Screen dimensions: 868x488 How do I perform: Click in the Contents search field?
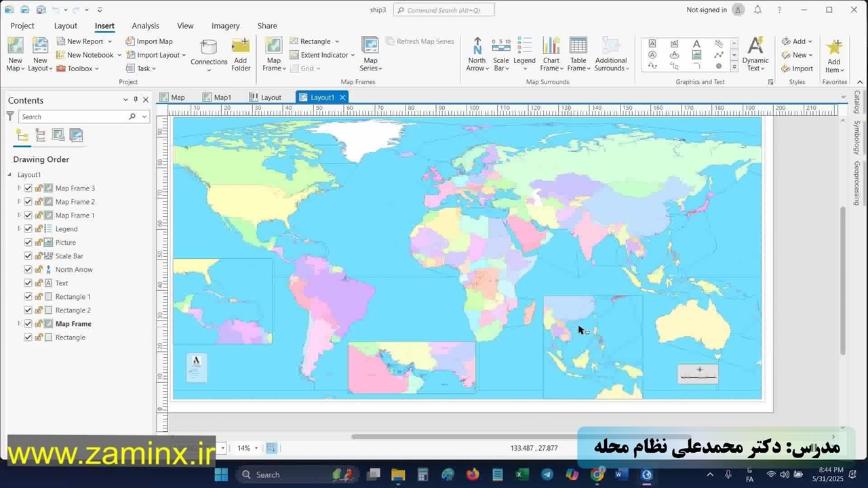click(x=73, y=117)
